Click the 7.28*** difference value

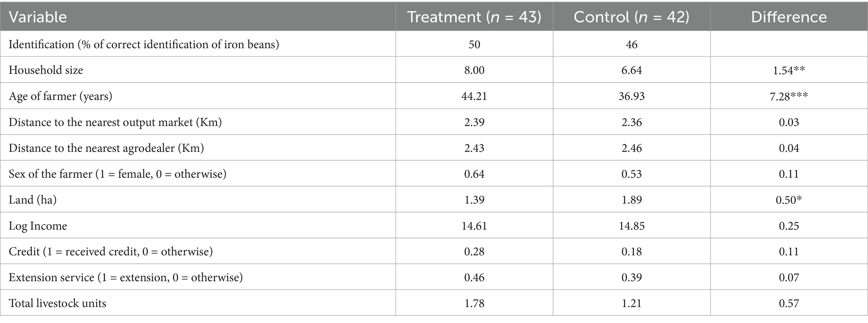(x=789, y=96)
